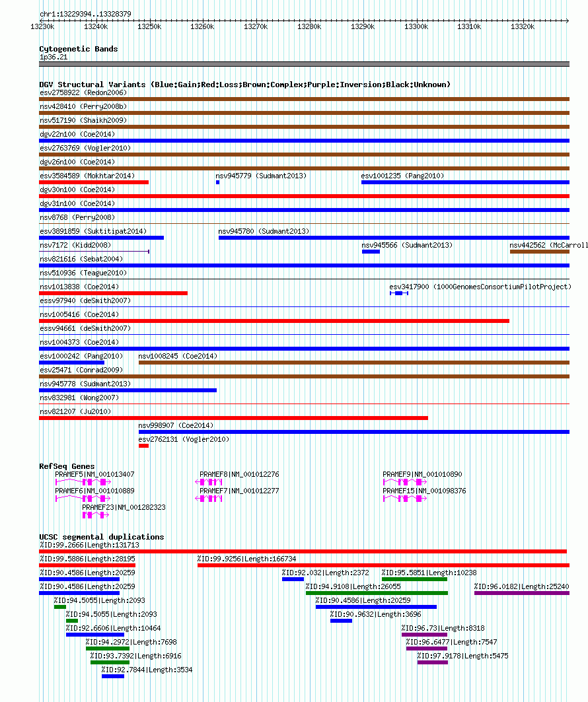Click the red esv3584589 (Mokhtar2014) label
588x702 pixels.
[87, 176]
